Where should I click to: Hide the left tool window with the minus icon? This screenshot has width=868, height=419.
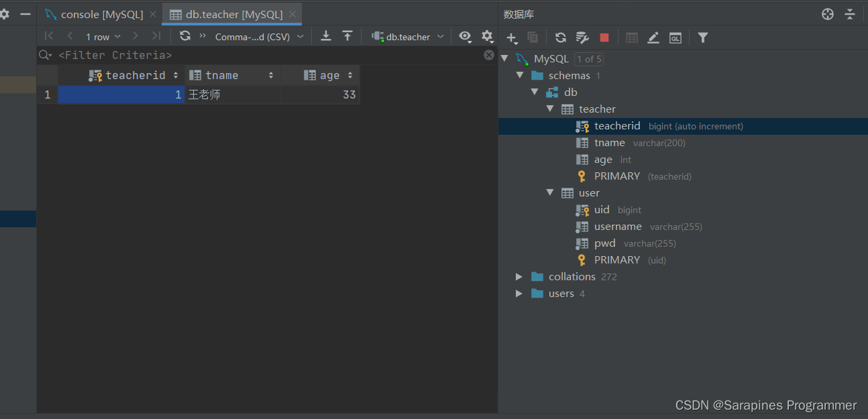click(x=25, y=14)
